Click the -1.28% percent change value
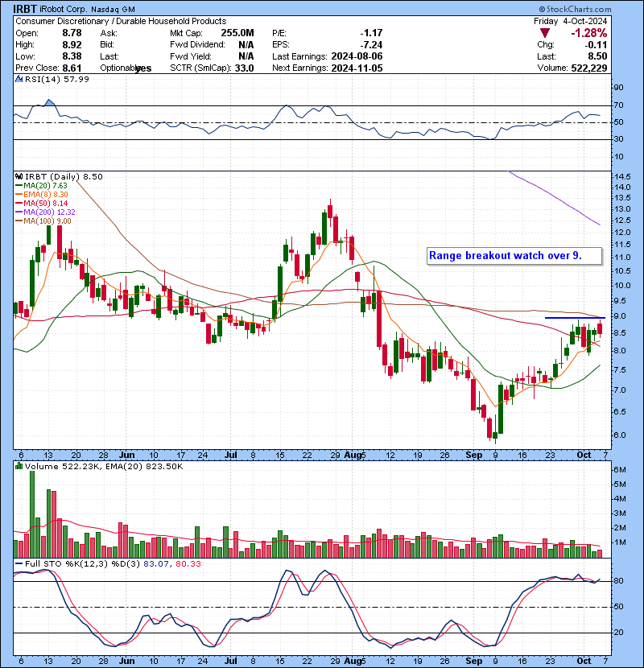This screenshot has height=668, width=644. 589,33
